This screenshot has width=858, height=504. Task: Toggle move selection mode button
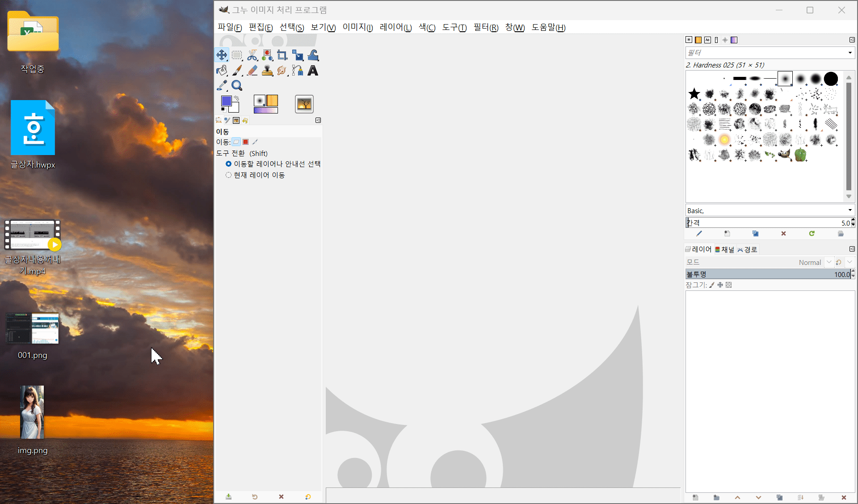pyautogui.click(x=245, y=142)
